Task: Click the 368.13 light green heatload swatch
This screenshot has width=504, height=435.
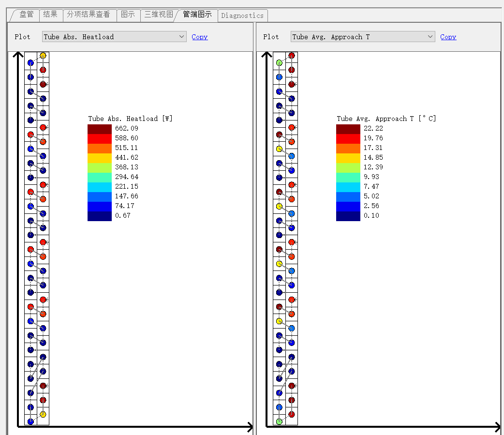Action: pyautogui.click(x=100, y=167)
